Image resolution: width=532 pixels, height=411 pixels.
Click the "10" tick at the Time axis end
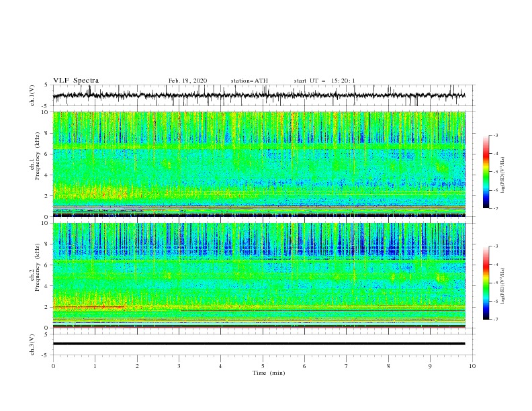[472, 366]
